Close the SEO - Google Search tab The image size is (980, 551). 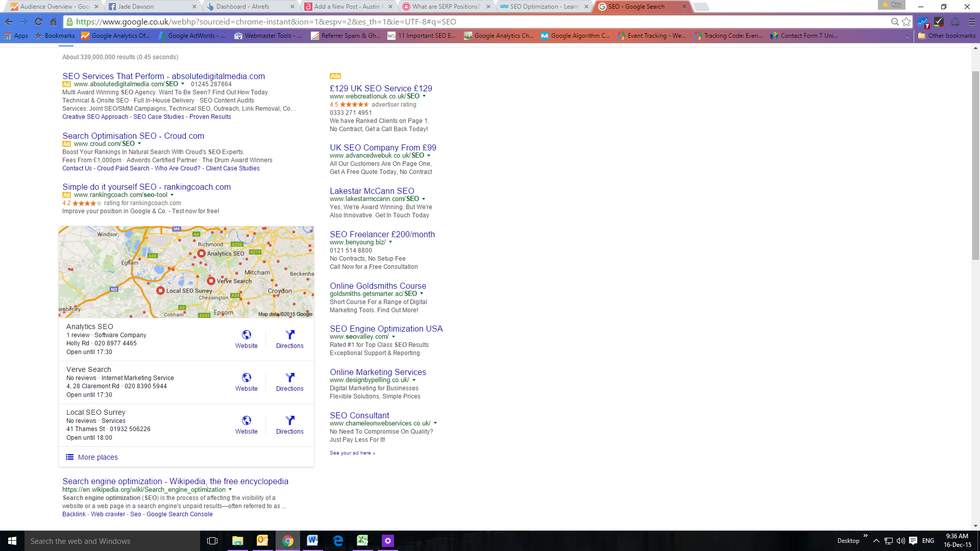pos(684,7)
